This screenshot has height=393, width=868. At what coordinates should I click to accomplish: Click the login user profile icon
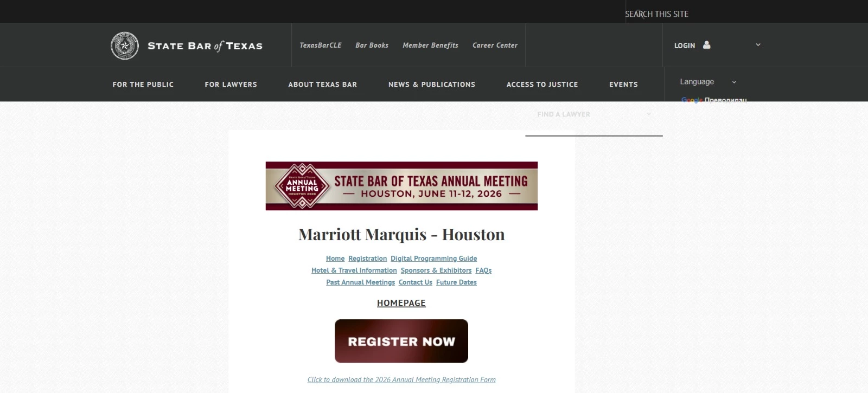[706, 45]
